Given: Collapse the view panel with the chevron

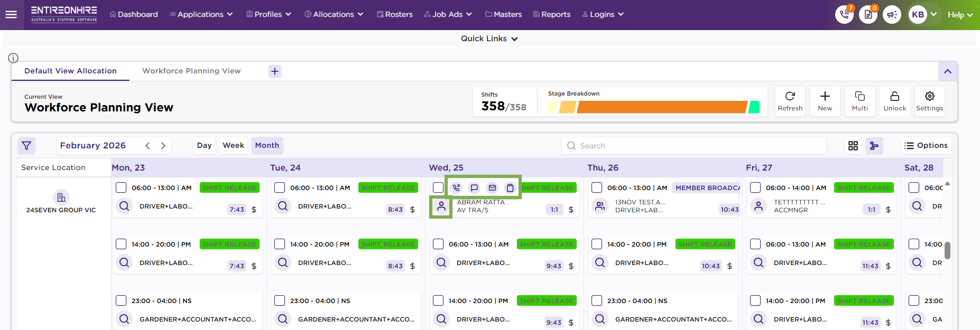Looking at the screenshot, I should (x=947, y=71).
